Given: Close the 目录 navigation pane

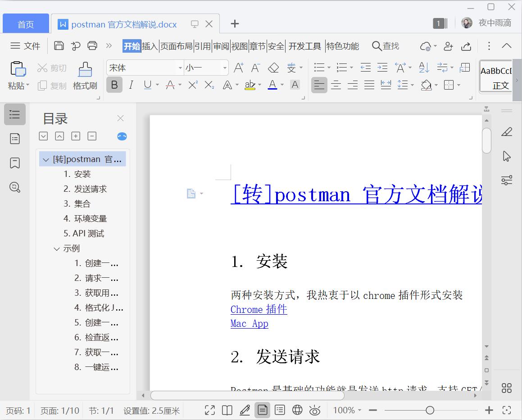Looking at the screenshot, I should 121,118.
